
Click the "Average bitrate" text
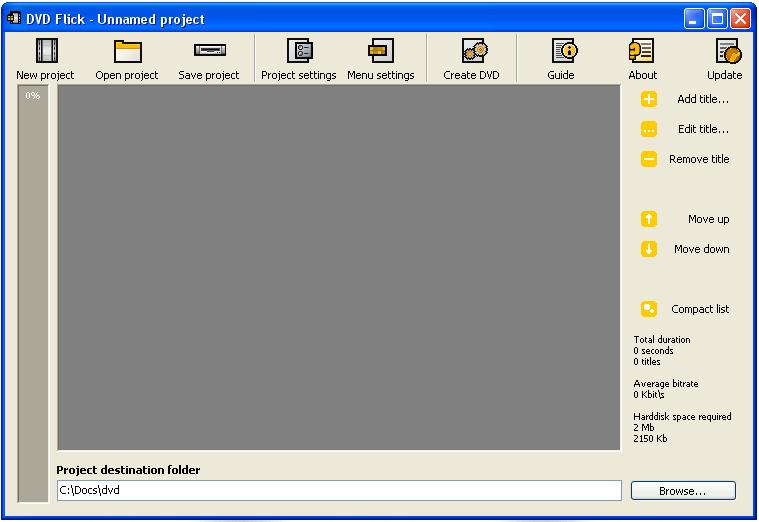coord(666,384)
